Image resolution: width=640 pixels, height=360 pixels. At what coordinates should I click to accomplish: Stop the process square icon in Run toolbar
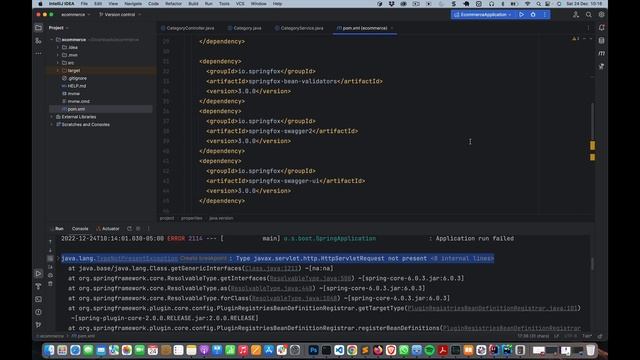[138, 229]
